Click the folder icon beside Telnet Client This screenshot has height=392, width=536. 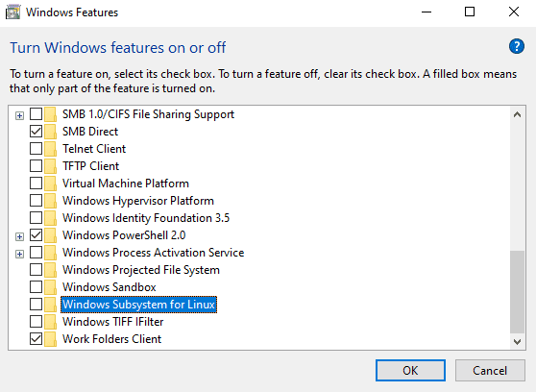click(51, 149)
